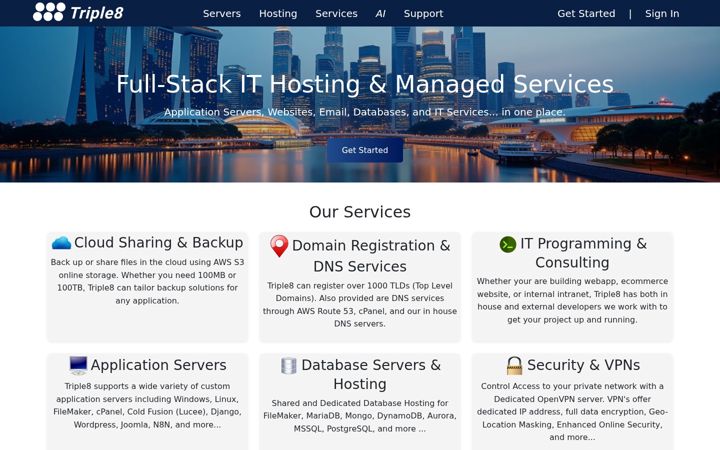Viewport: 720px width, 450px height.
Task: Click Get Started in the navigation bar
Action: click(x=586, y=14)
